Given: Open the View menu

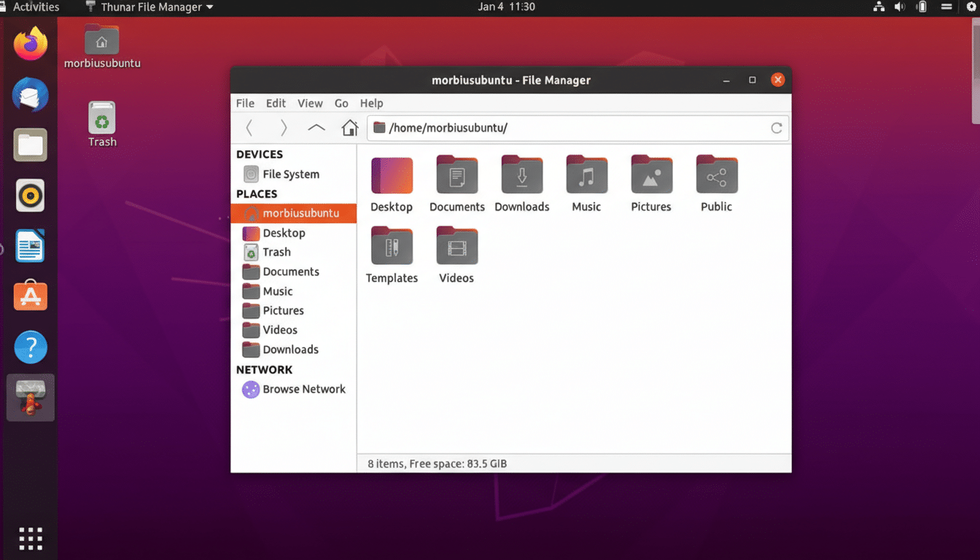Looking at the screenshot, I should 310,103.
